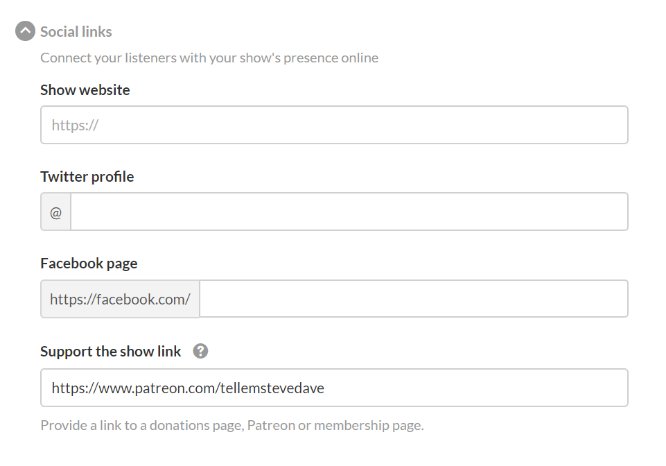Screen dimensions: 666x466
Task: Open help icon beside Support the show link
Action: point(200,351)
